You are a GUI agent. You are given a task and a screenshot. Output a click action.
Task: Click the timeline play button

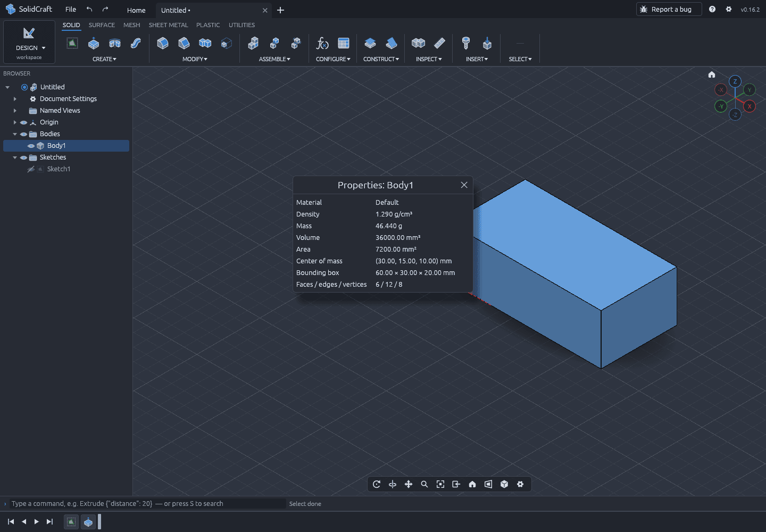click(x=36, y=521)
